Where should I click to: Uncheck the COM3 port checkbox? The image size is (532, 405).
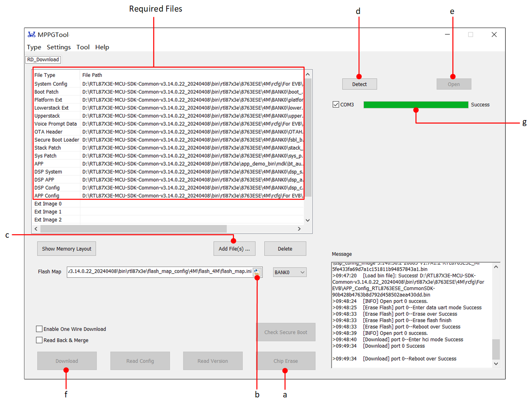point(336,104)
